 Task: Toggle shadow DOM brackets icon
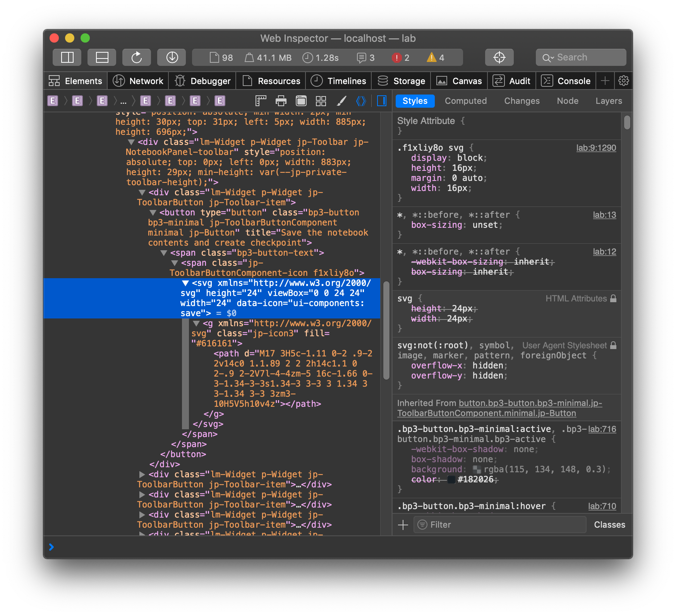[361, 101]
